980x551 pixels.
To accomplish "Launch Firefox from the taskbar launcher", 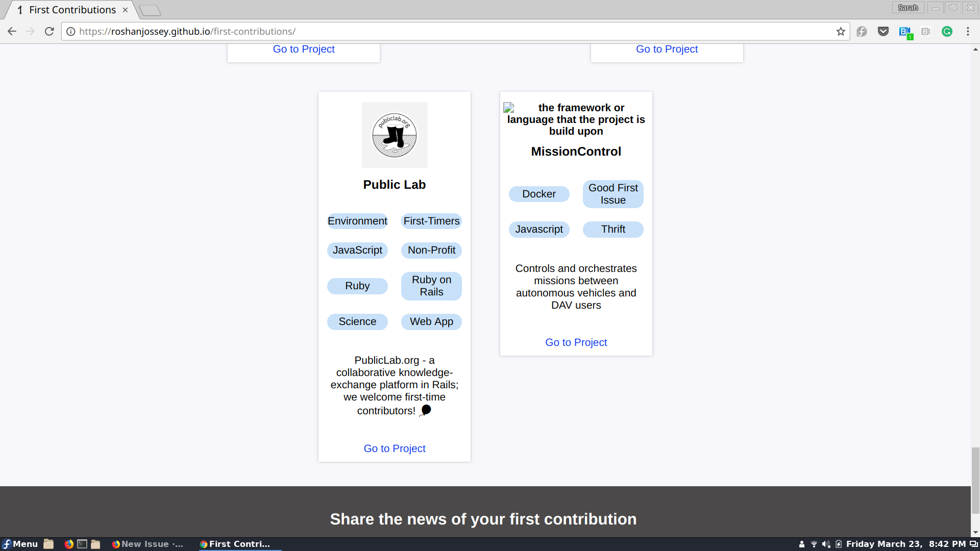I will [x=69, y=544].
